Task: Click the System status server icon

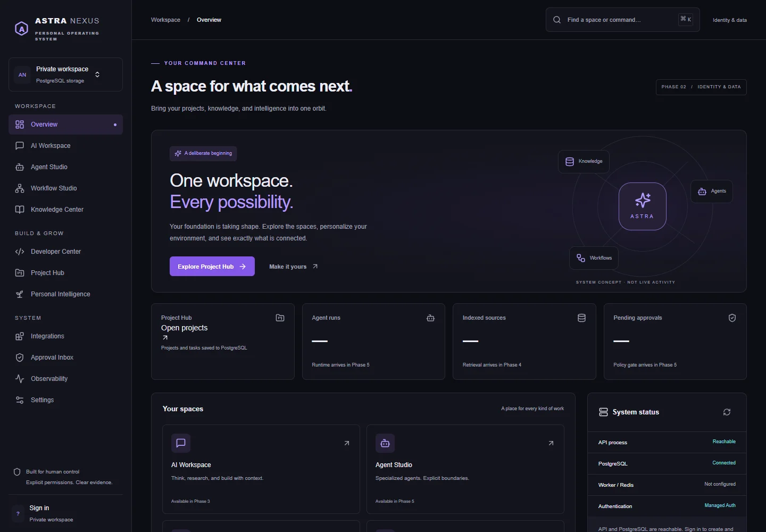Action: 603,412
